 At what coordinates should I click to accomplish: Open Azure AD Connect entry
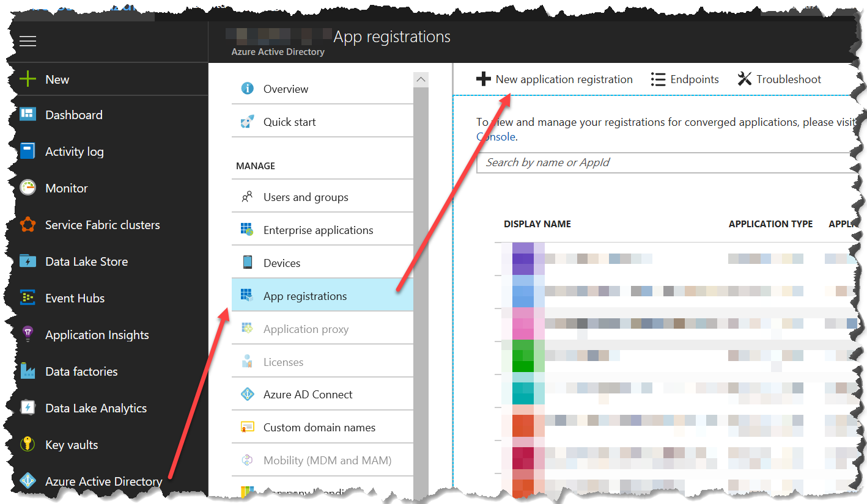click(322, 394)
